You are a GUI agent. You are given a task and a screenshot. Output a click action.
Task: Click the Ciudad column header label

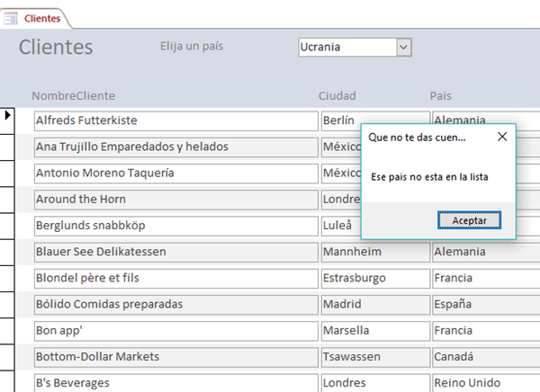[x=337, y=95]
